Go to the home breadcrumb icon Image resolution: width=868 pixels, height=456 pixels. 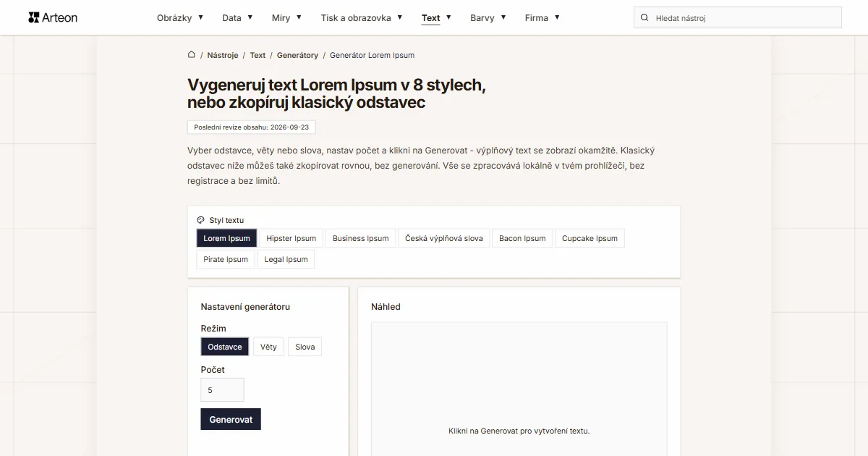coord(192,54)
